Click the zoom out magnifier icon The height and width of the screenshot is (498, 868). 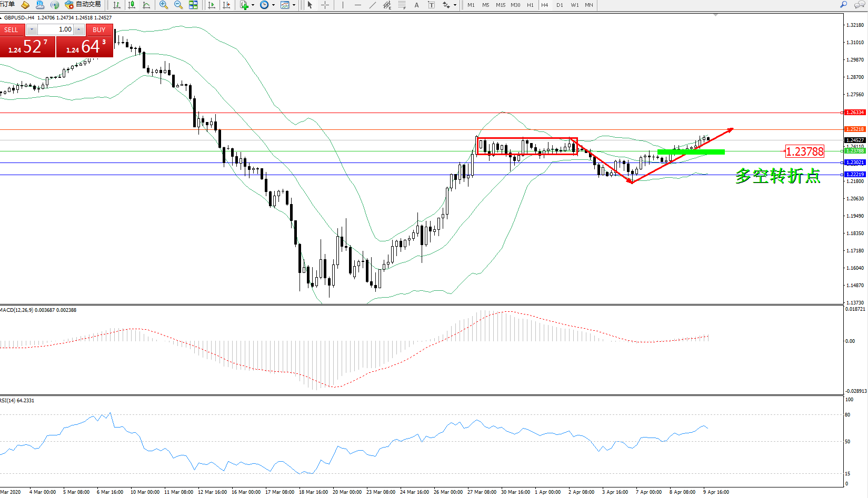[178, 5]
